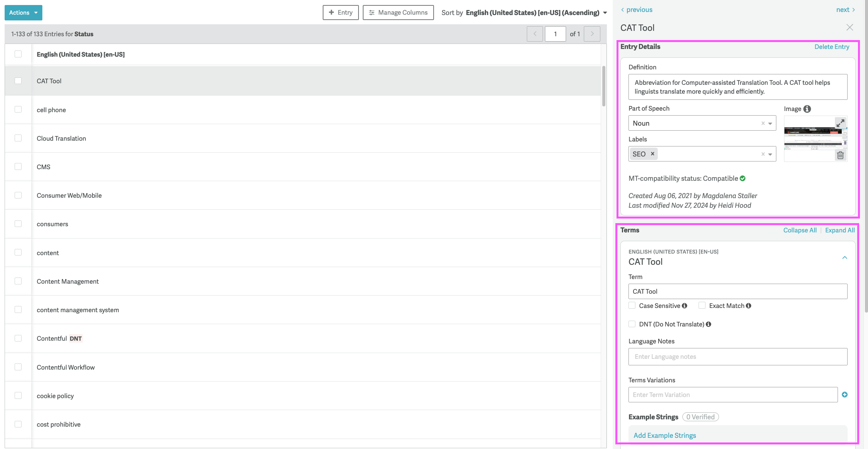Open Manage Columns

(398, 13)
